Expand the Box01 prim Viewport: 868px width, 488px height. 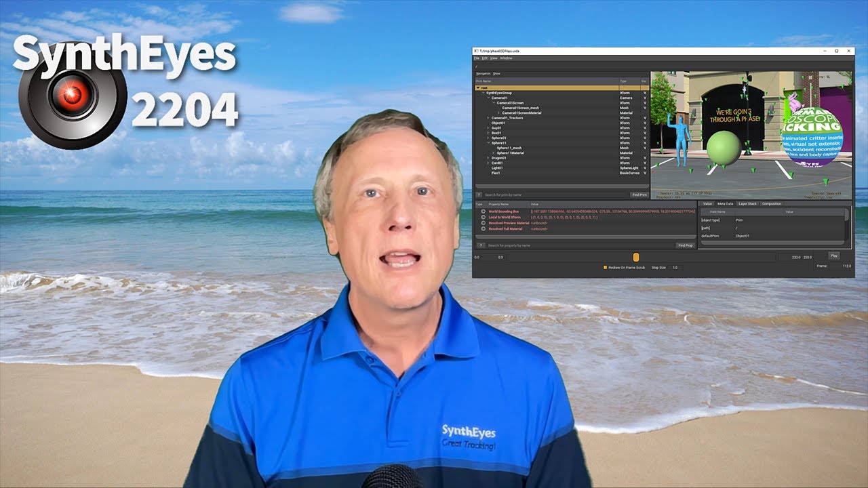coord(488,133)
